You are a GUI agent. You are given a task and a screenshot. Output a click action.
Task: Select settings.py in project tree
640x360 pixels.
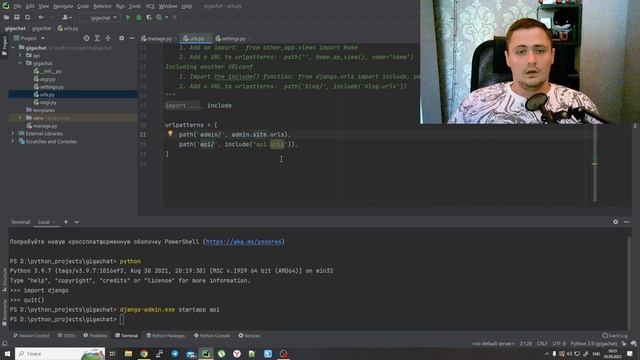point(51,87)
